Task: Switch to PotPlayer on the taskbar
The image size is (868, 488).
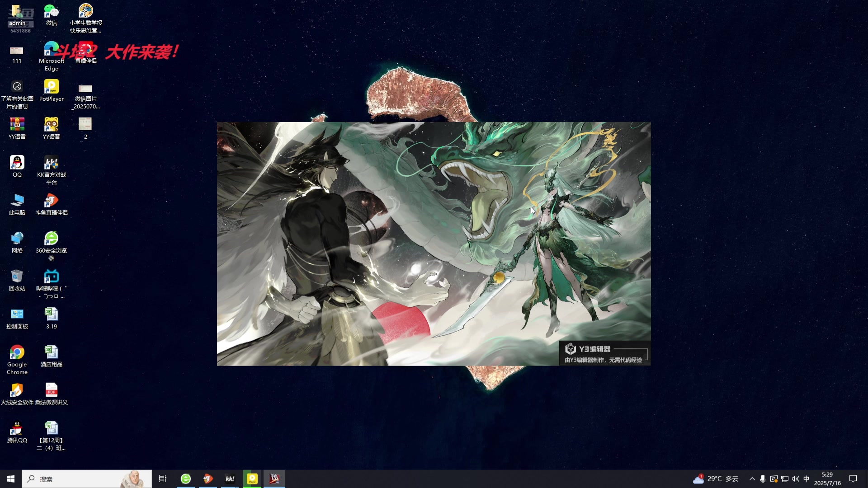Action: [252, 479]
